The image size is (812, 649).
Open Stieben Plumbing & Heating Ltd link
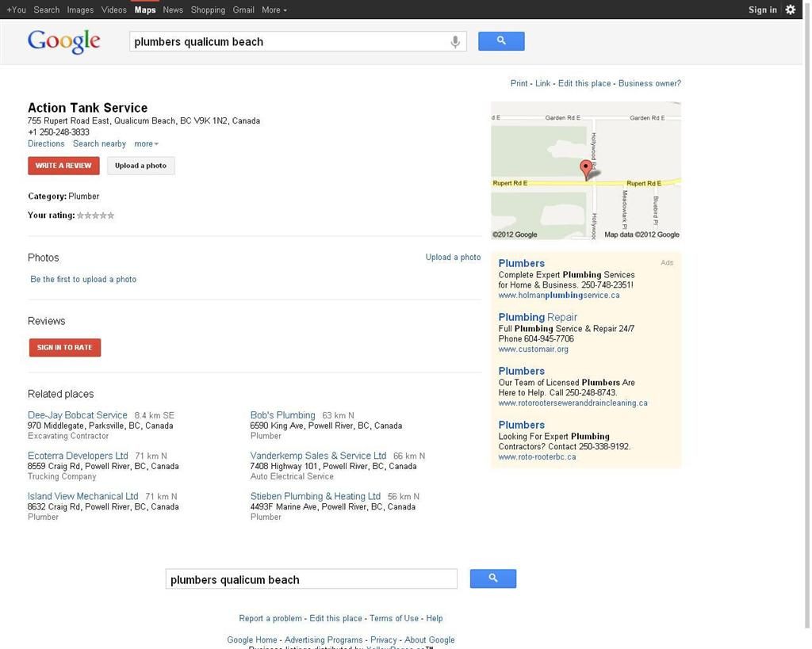pos(316,496)
